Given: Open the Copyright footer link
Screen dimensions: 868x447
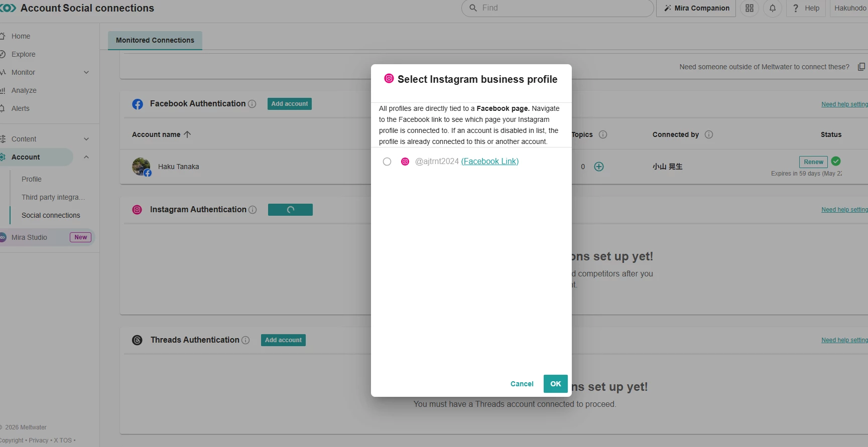Looking at the screenshot, I should tap(12, 440).
